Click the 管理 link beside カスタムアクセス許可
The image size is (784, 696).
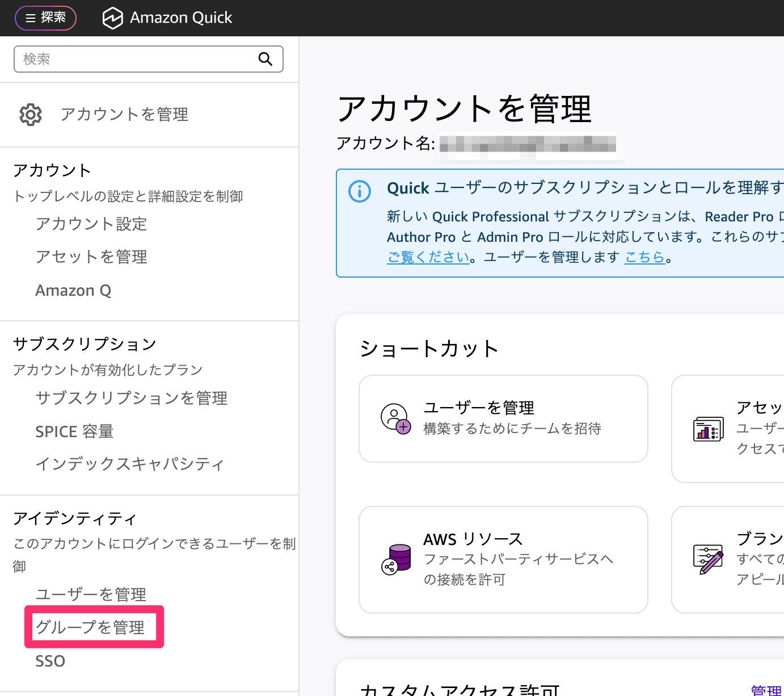coord(766,690)
